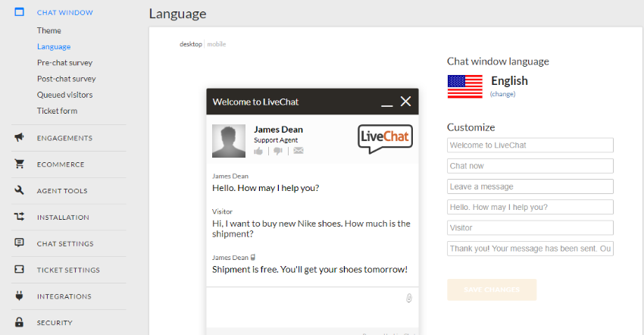This screenshot has height=335, width=644.
Task: Minimize the chat preview window
Action: pos(387,105)
